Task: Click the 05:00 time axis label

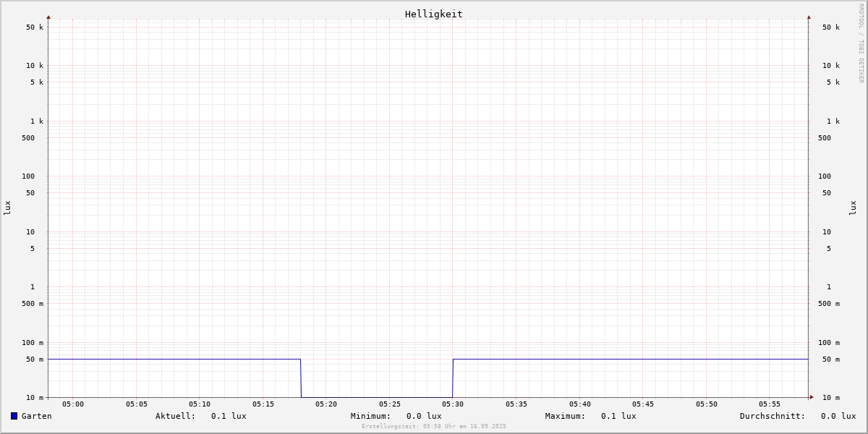Action: (x=73, y=404)
